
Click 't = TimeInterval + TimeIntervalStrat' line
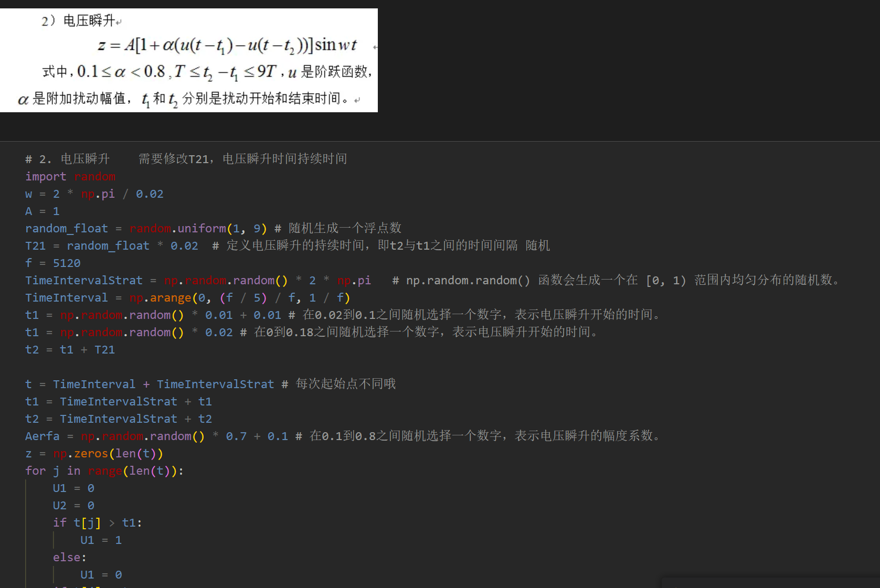tap(150, 384)
